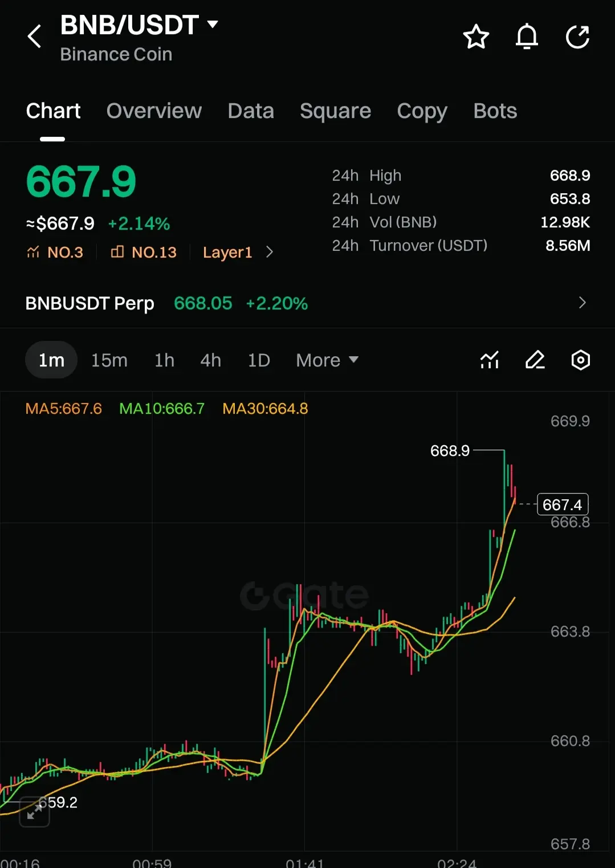Viewport: 615px width, 868px height.
Task: Tap the 24h Low value 653.8
Action: coord(570,199)
